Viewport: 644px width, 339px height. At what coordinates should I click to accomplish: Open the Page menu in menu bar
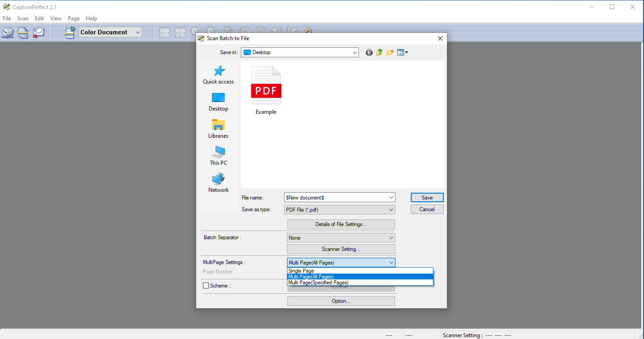click(74, 19)
